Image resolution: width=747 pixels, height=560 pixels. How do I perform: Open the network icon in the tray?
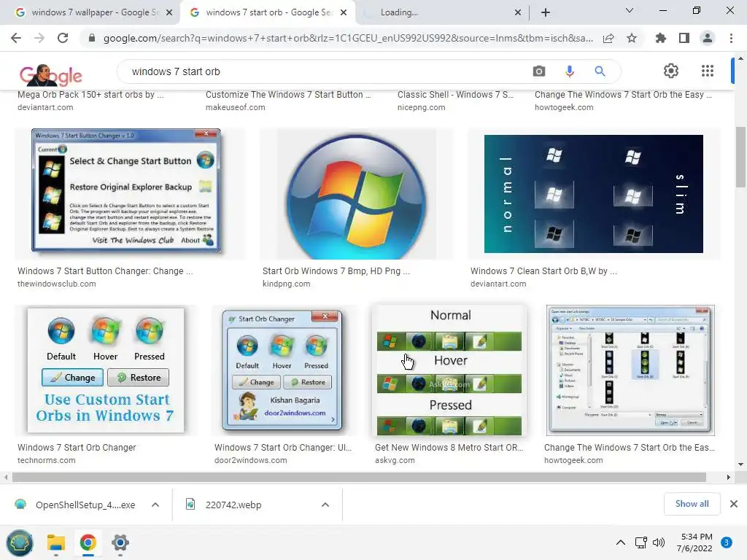[640, 542]
